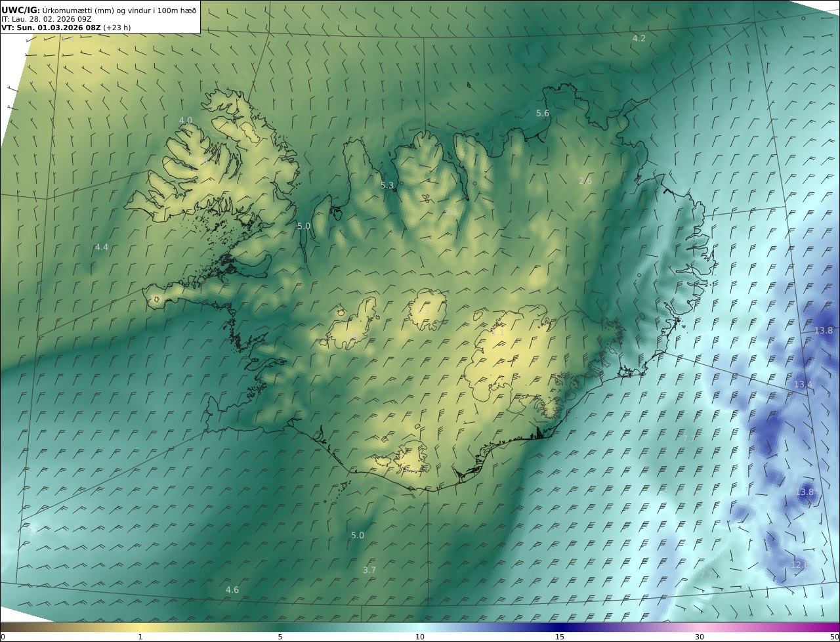
Task: Click the 5.0 label just above 3.7
Action: point(357,535)
